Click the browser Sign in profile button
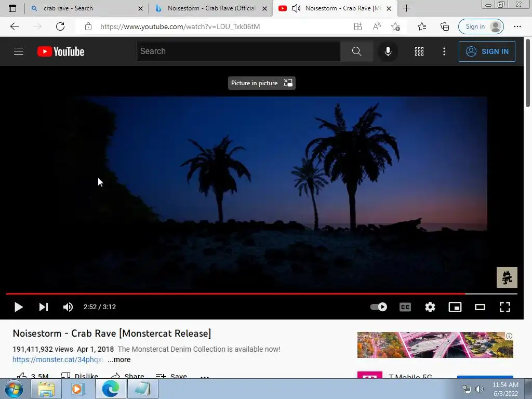 481,26
